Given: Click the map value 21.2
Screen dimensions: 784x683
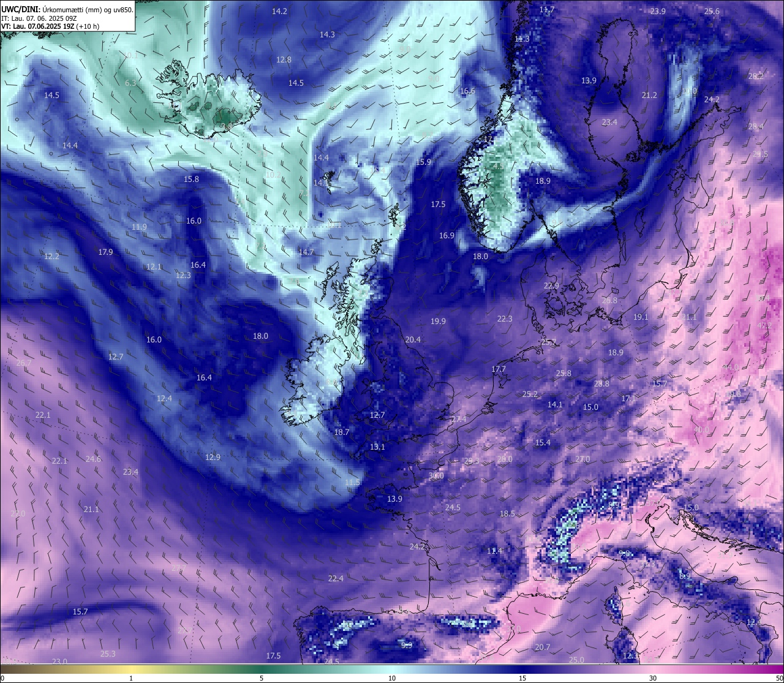Looking at the screenshot, I should point(649,96).
